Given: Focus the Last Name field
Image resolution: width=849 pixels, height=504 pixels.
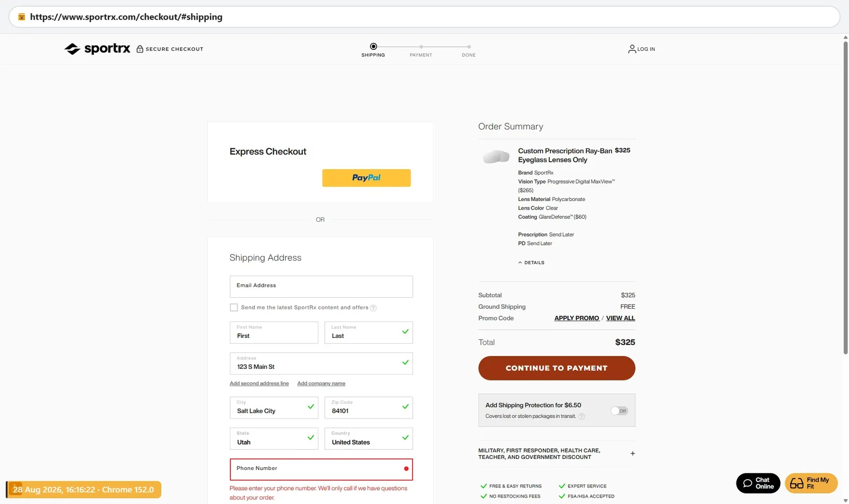Looking at the screenshot, I should (x=369, y=333).
